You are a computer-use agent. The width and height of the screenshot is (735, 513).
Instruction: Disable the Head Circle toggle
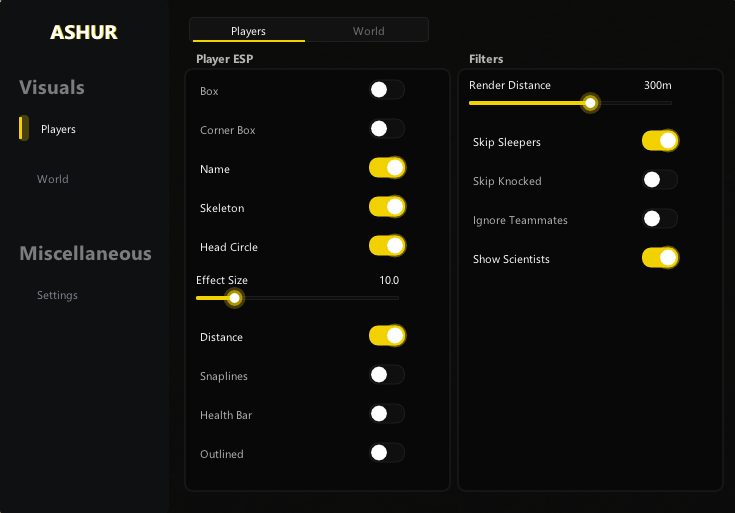click(386, 246)
